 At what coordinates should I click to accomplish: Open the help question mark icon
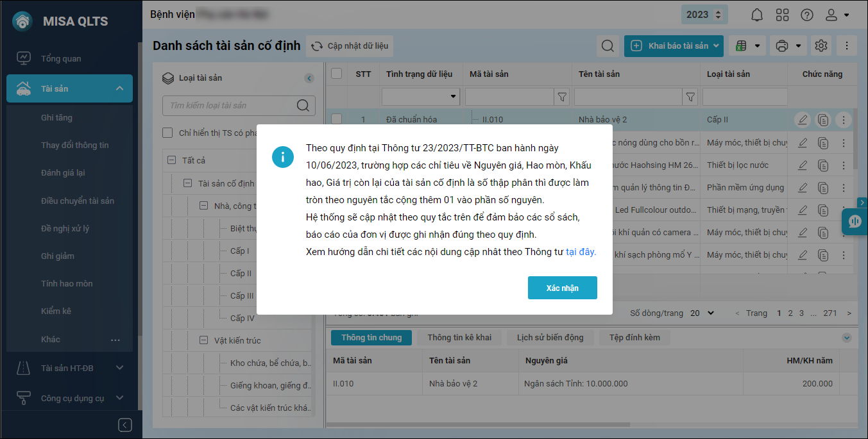click(807, 15)
